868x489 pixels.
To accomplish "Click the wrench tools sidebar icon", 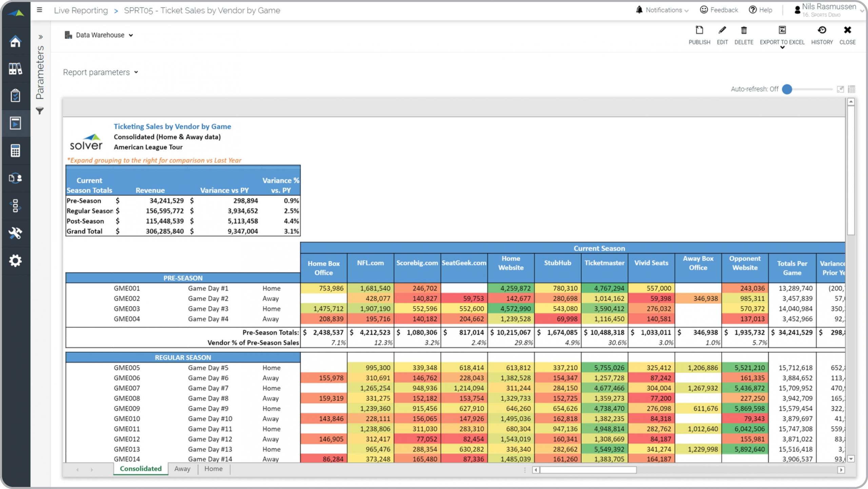I will pos(15,233).
